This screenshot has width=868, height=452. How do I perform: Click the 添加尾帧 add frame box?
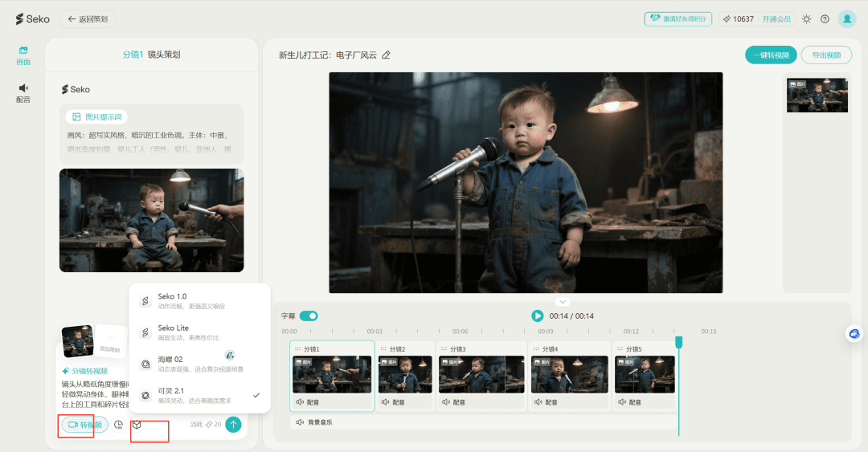[111, 340]
